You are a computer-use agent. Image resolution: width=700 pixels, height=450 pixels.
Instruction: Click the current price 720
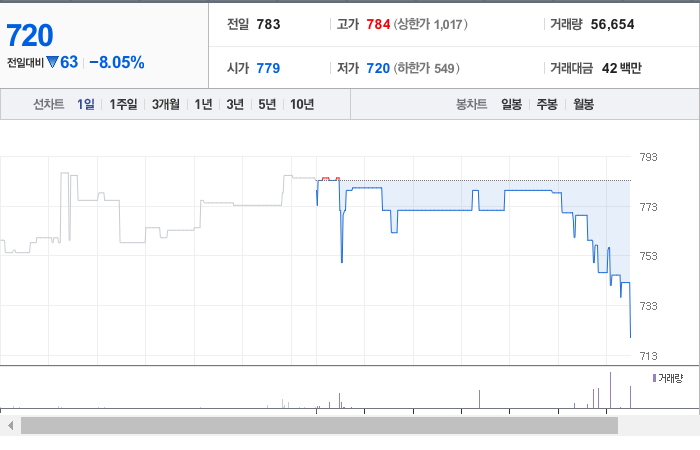click(30, 35)
